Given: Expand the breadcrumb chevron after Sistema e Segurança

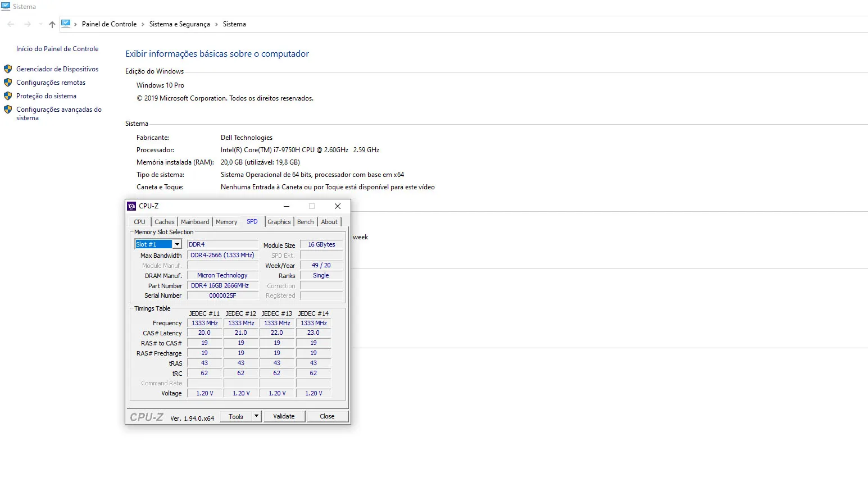Looking at the screenshot, I should click(x=216, y=24).
